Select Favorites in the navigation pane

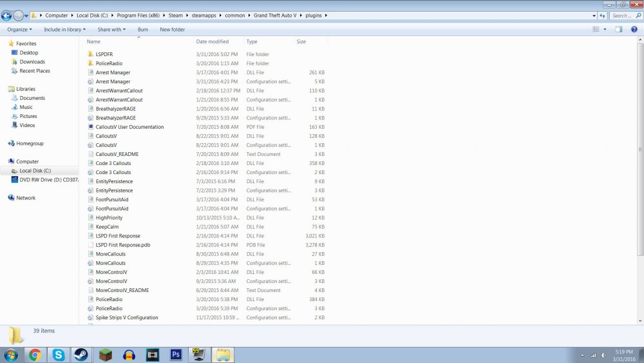click(26, 44)
